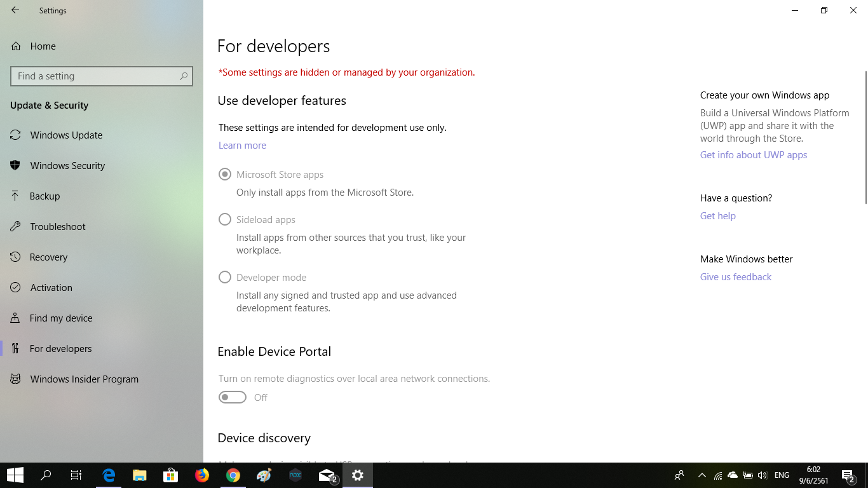This screenshot has width=868, height=488.
Task: Click Give us feedback link
Action: coord(736,277)
